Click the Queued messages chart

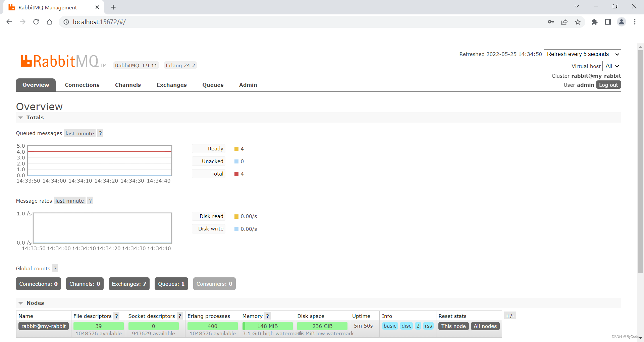[99, 160]
